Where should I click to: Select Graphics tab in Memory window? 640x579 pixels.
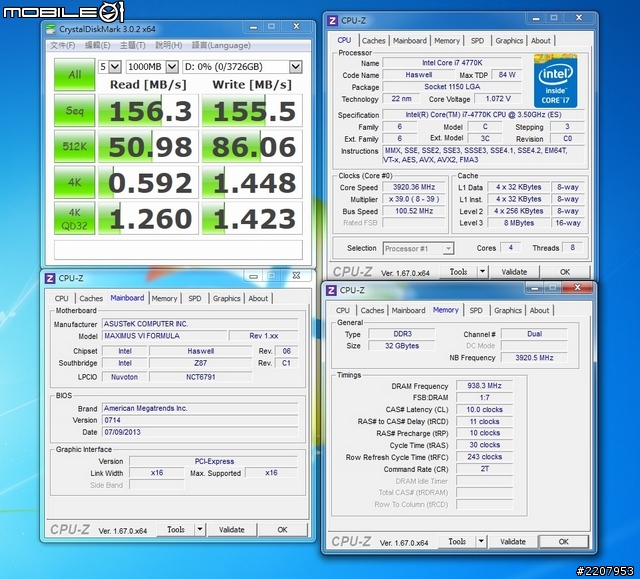click(x=508, y=311)
